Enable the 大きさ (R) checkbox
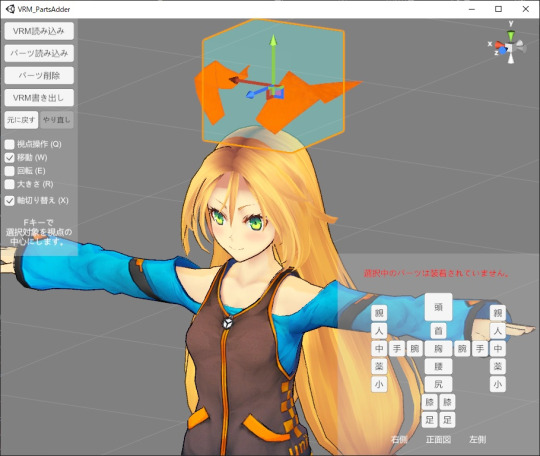 [x=10, y=184]
